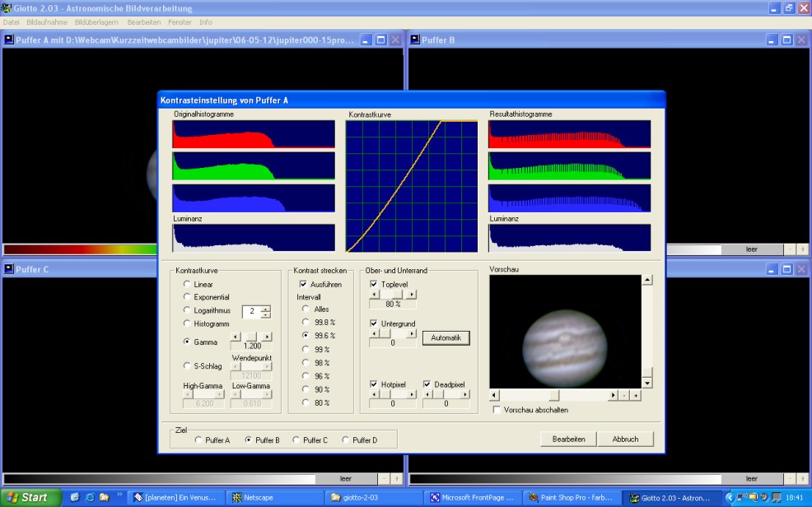This screenshot has width=812, height=507.
Task: Increase Logarithmus value with up arrow
Action: point(265,309)
